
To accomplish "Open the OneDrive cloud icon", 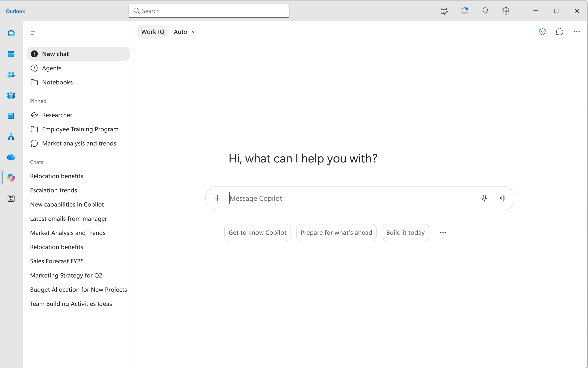I will [11, 157].
